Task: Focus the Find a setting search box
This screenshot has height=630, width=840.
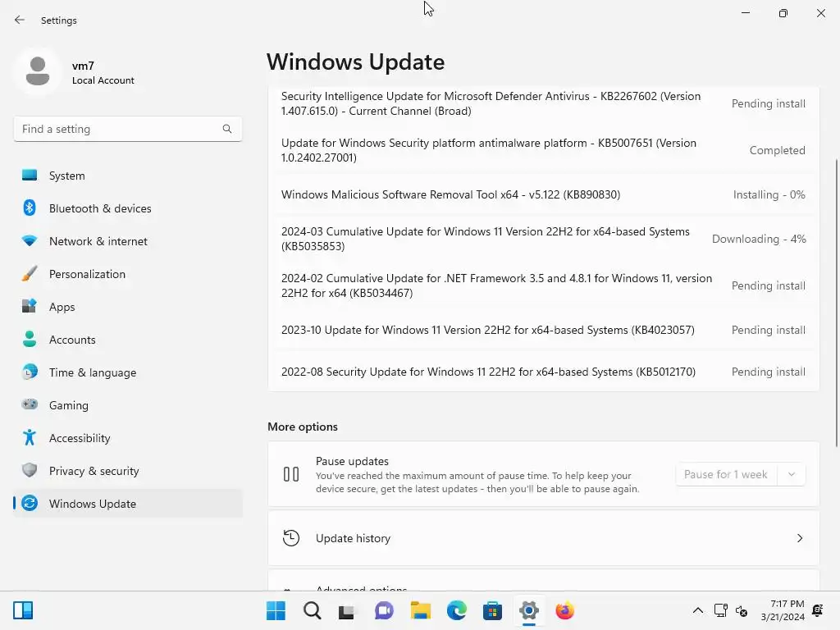Action: (127, 129)
